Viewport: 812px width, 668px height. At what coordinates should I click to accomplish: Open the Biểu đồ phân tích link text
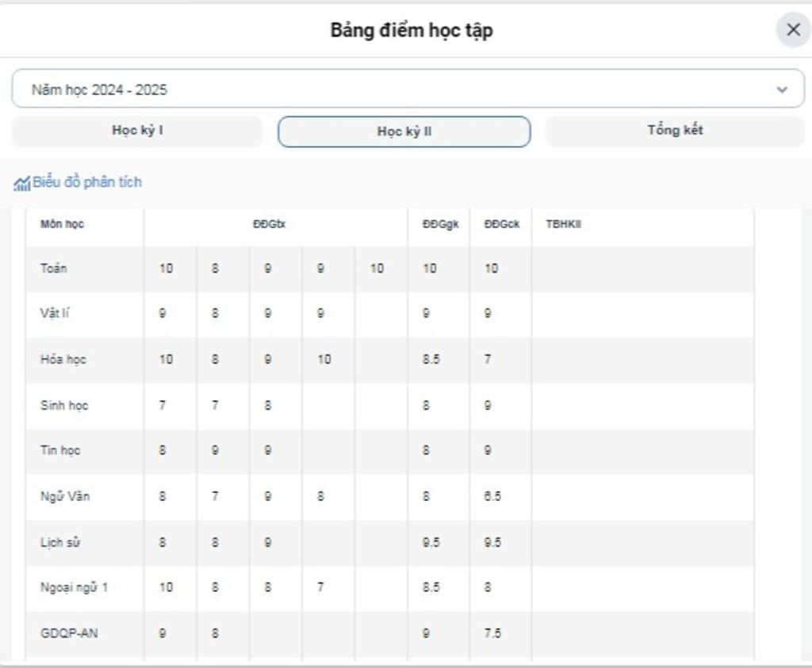pyautogui.click(x=87, y=182)
